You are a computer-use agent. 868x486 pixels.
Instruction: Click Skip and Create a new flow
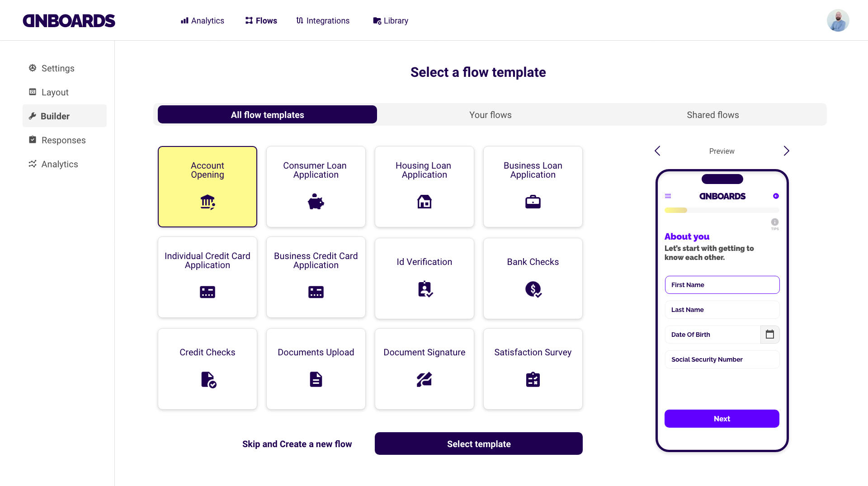click(297, 444)
